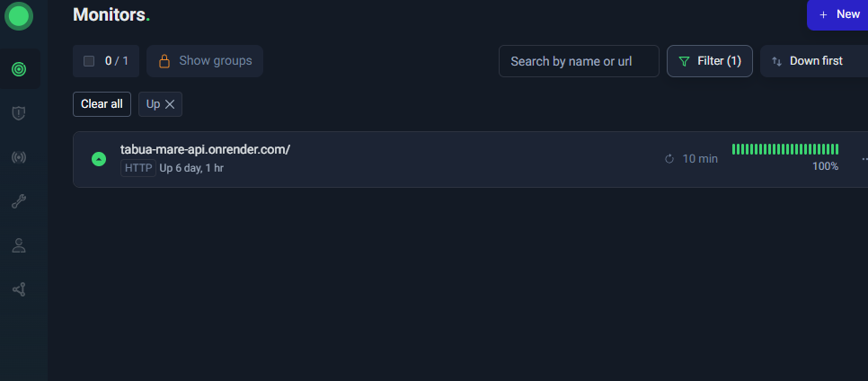Image resolution: width=868 pixels, height=381 pixels.
Task: Open the tabua-mare-api.onrender.com monitor
Action: point(205,149)
